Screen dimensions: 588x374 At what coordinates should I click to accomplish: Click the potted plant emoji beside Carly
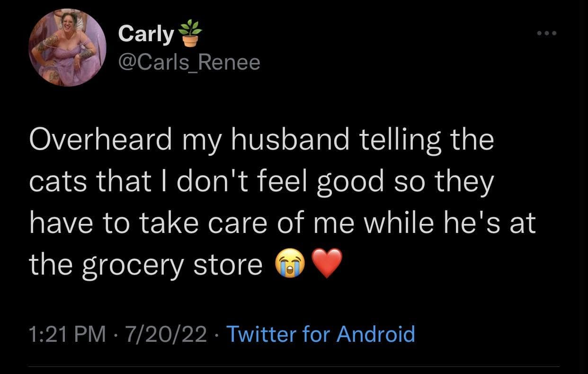191,35
